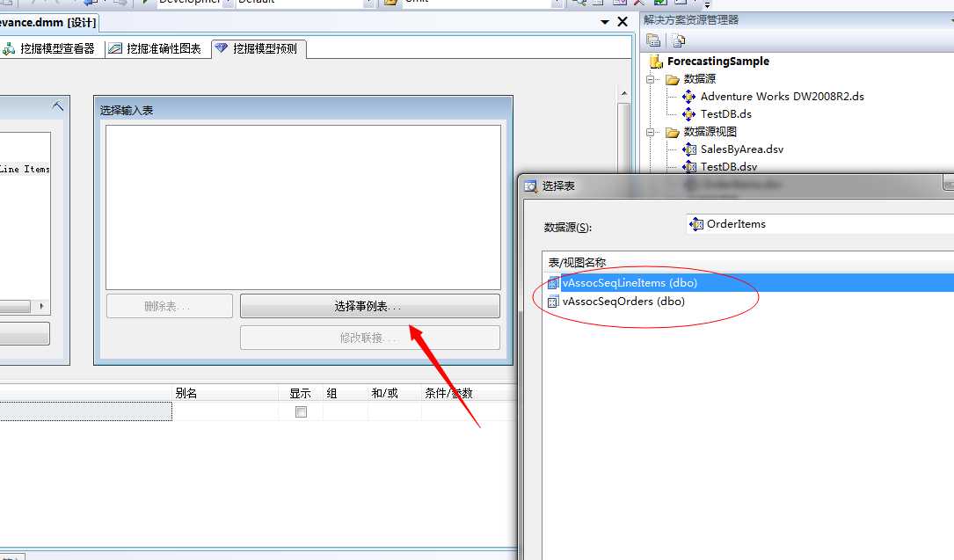Click the ForecastingSample project icon
The width and height of the screenshot is (954, 560).
tap(656, 62)
